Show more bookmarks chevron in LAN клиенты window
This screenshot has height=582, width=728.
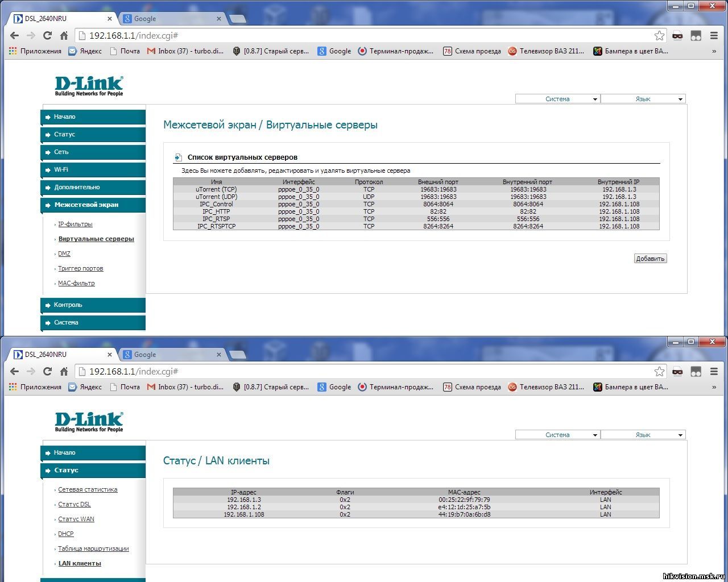coord(714,387)
